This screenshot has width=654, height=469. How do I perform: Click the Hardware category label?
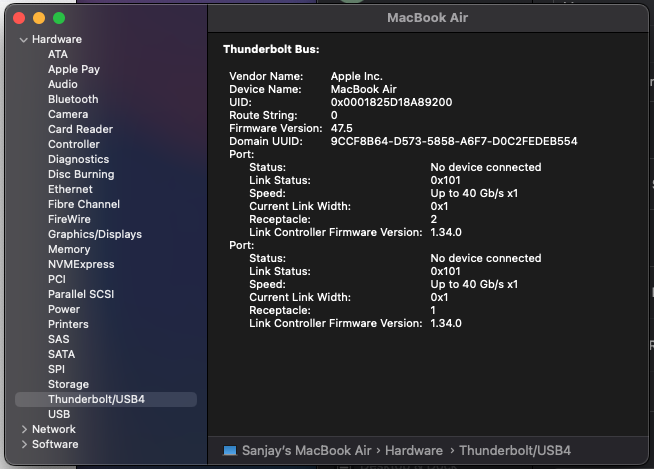(57, 40)
